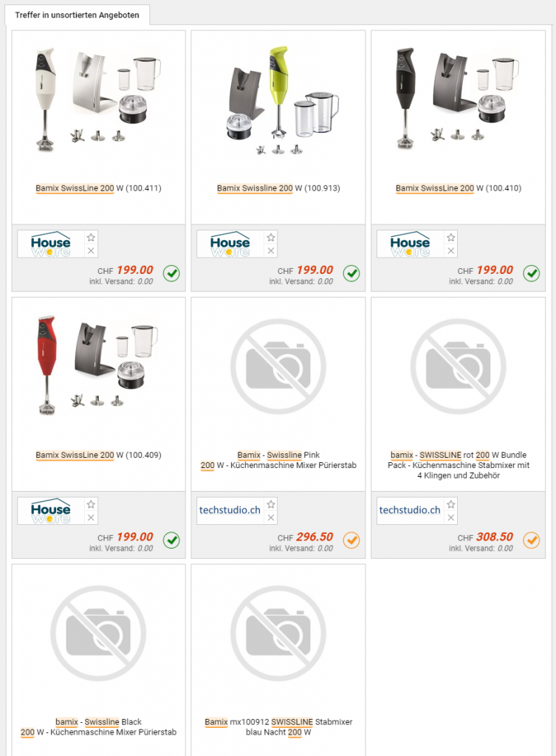Star the techstudio.ch Swissline Pink offer
The width and height of the screenshot is (556, 756).
(271, 504)
